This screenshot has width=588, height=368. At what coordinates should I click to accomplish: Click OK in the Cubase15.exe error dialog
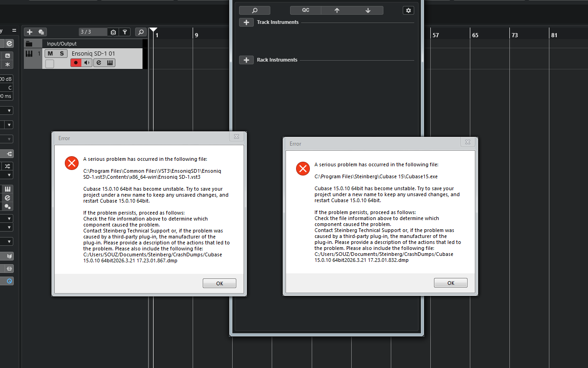pyautogui.click(x=451, y=283)
